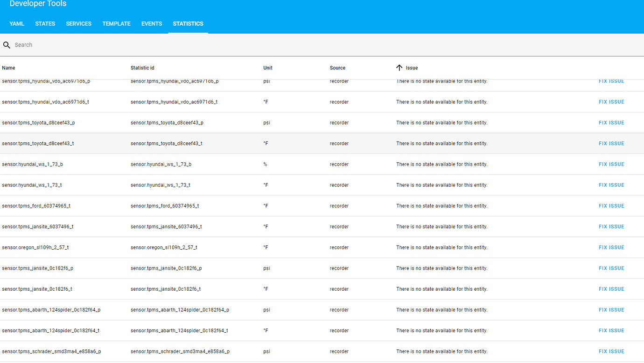This screenshot has height=363, width=644.
Task: Click the Developer Tools page title
Action: [38, 4]
